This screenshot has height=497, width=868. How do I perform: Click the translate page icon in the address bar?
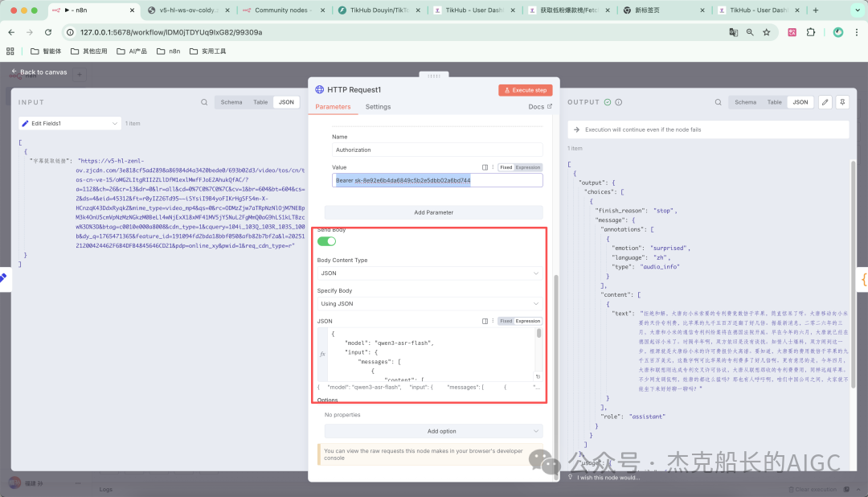(x=734, y=32)
